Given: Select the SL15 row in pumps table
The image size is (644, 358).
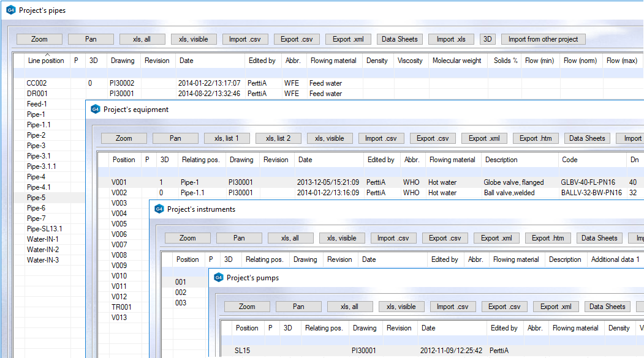Looking at the screenshot, I should [243, 351].
